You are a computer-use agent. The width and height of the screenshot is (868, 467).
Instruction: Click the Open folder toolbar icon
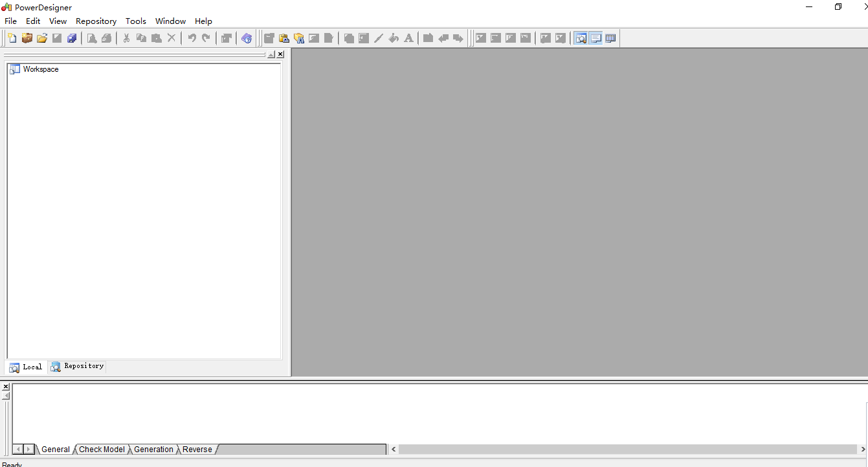point(42,38)
